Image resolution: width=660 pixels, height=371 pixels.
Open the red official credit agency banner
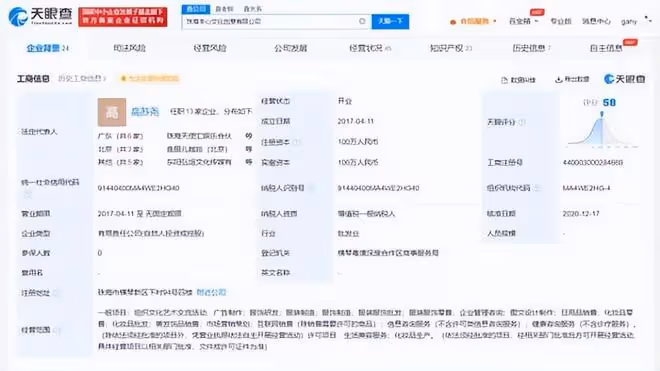click(122, 17)
